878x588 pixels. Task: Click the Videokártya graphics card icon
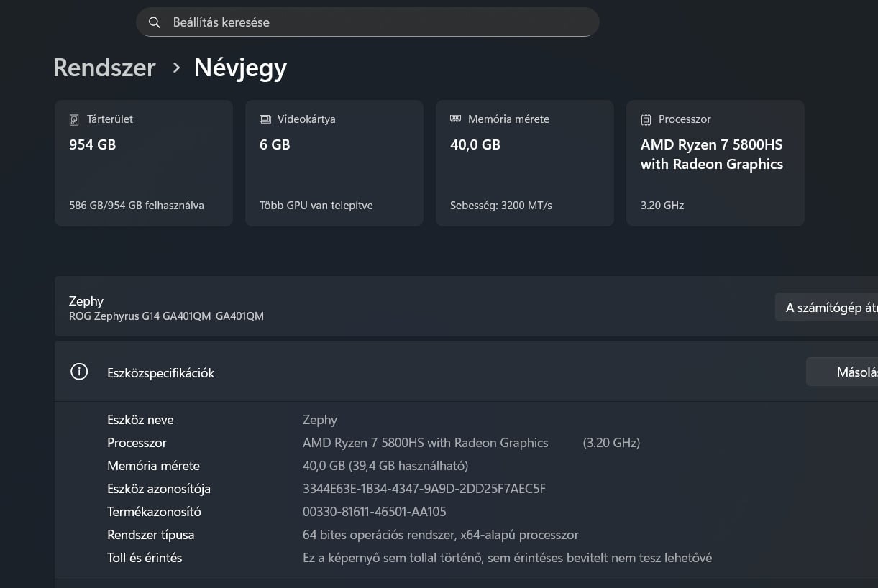265,119
